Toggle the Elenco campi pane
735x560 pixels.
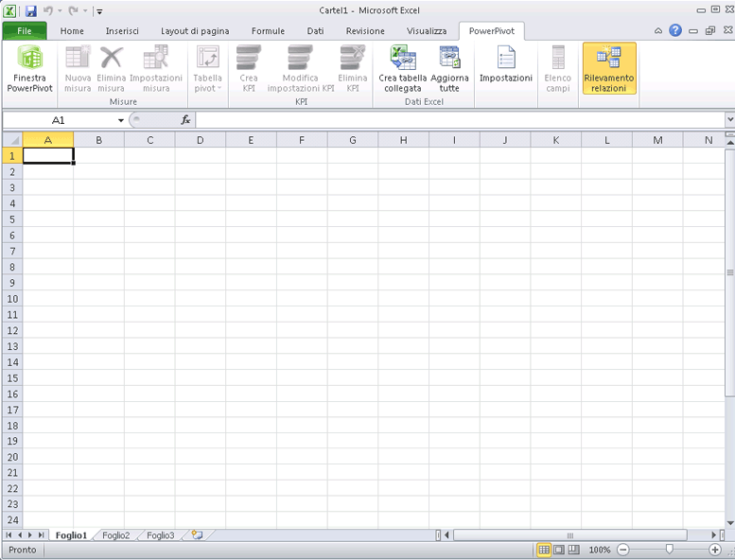pos(557,68)
